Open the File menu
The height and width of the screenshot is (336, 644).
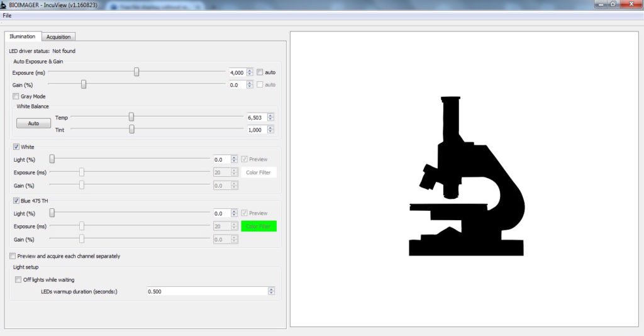7,16
